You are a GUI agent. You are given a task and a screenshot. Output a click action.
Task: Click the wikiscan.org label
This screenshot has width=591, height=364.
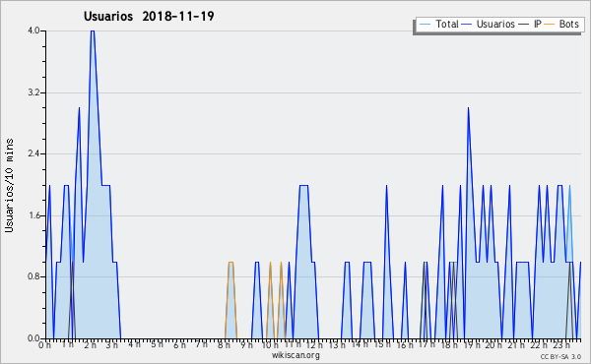(295, 355)
